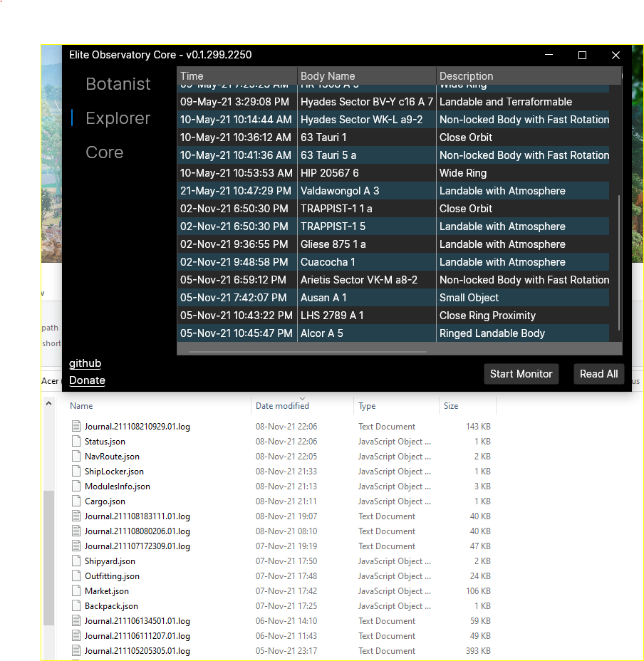
Task: Click the vertical scrollbar of the results table
Action: pos(618,262)
